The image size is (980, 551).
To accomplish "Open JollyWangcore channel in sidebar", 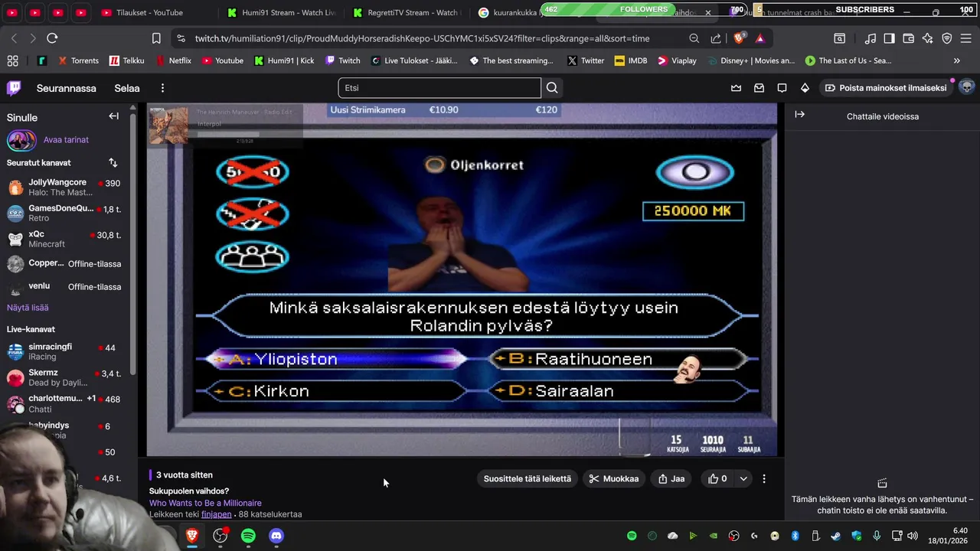I will 64,187.
